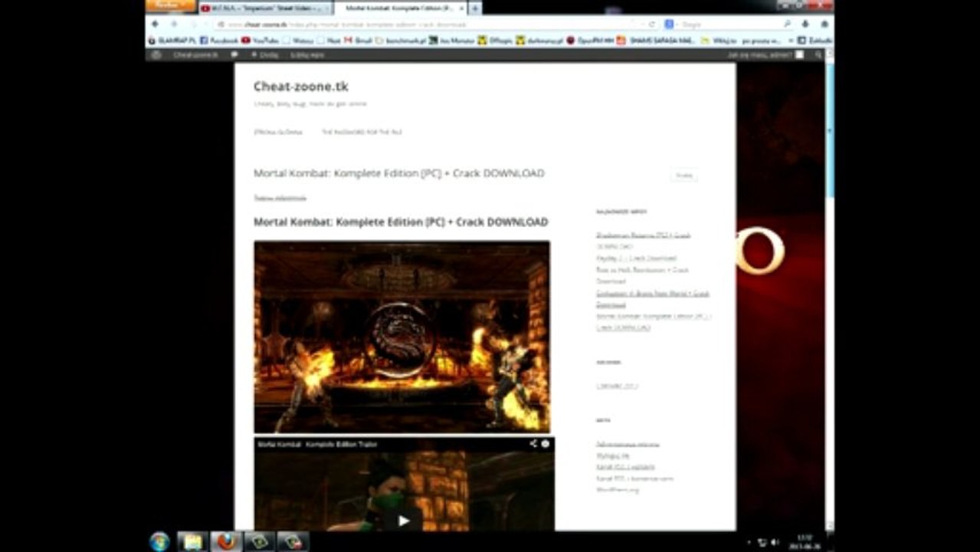Image resolution: width=980 pixels, height=552 pixels.
Task: Click Dodaj in the WordPress admin bar
Action: [264, 55]
